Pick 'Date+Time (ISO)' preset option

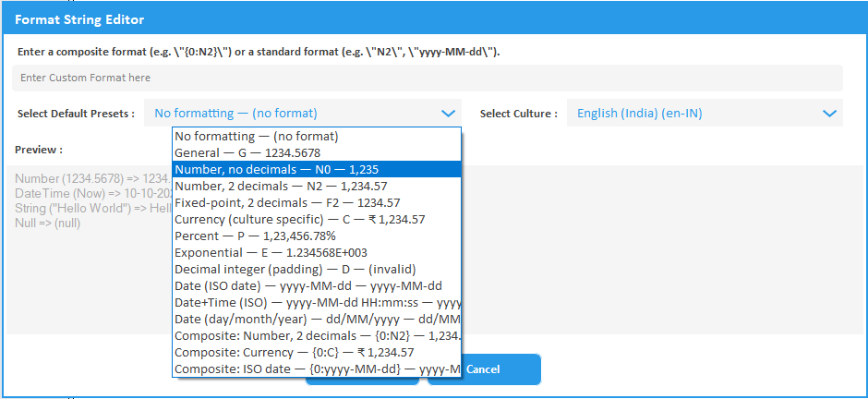316,302
